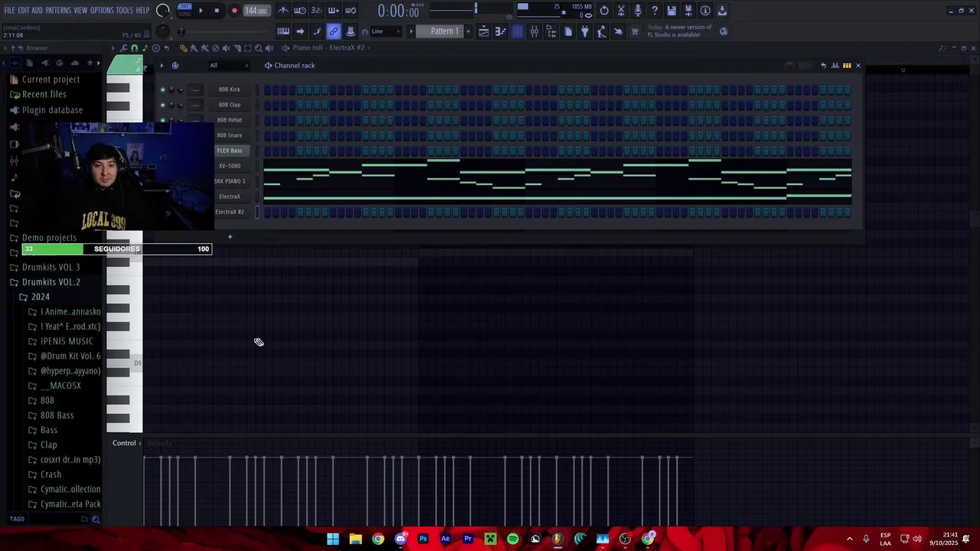The width and height of the screenshot is (980, 551).
Task: Open the mixer view icon
Action: [534, 31]
